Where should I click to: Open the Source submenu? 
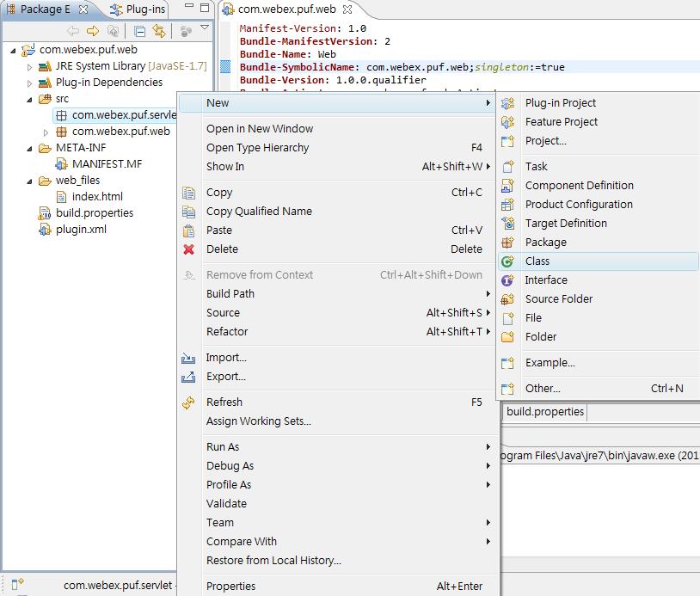click(x=337, y=313)
